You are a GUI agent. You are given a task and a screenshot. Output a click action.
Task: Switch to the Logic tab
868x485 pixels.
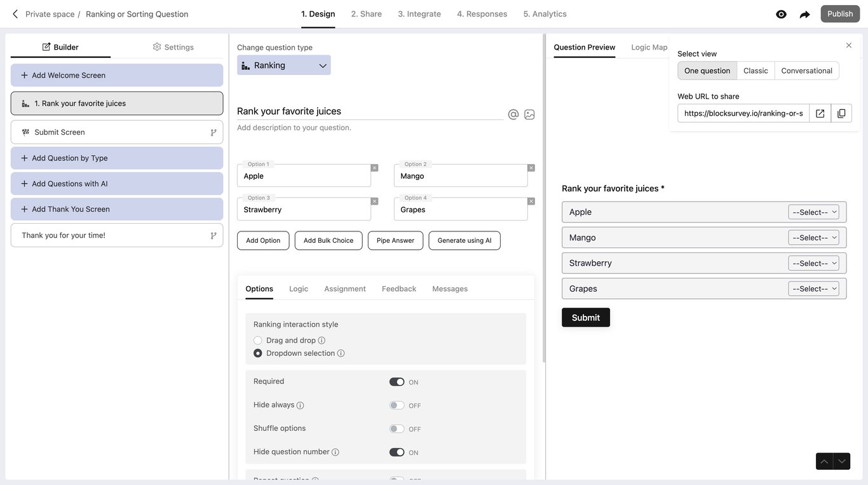(299, 289)
